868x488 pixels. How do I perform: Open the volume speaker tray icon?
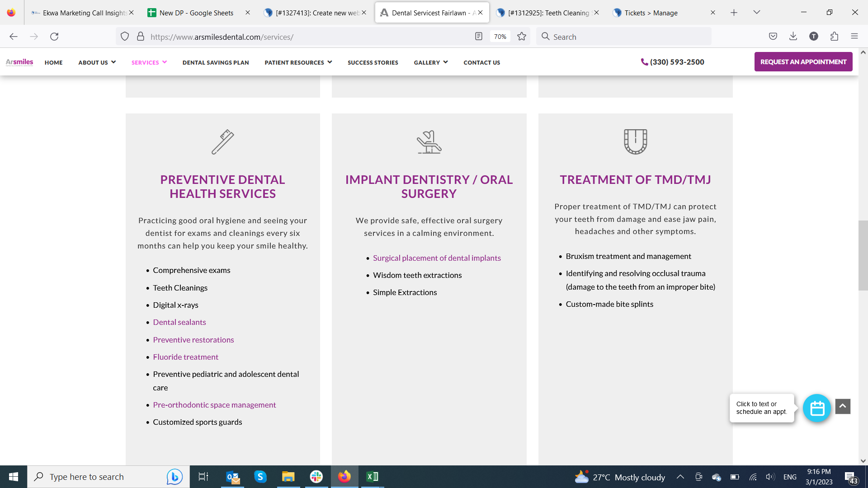[770, 477]
